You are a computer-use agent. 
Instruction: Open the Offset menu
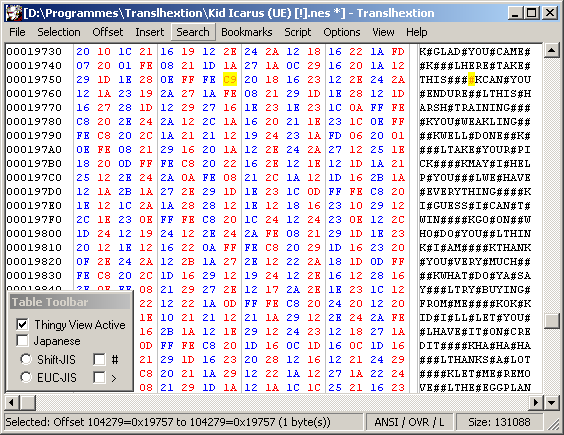pos(108,32)
